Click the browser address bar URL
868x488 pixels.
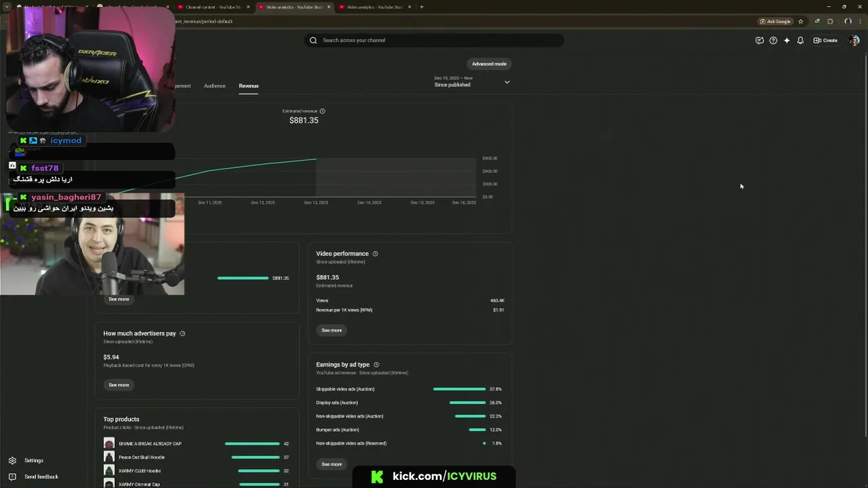[x=203, y=21]
